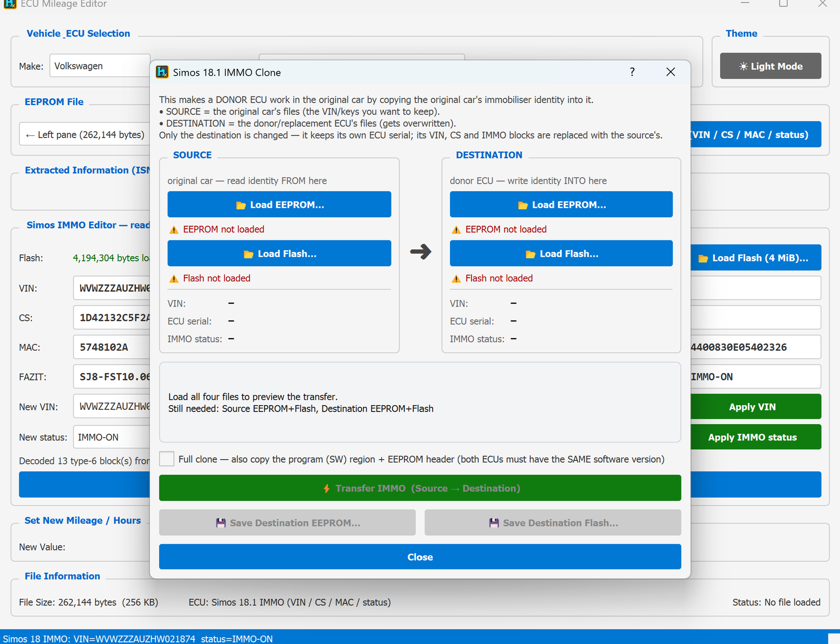Screen dimensions: 840x644
Task: Click the floppy icon on Save Destination Flash
Action: 494,523
